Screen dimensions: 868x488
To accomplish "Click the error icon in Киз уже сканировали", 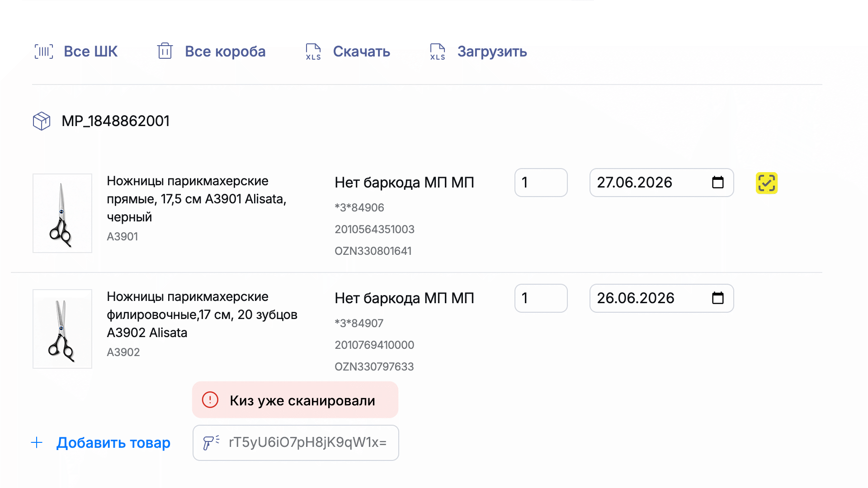I will 210,400.
